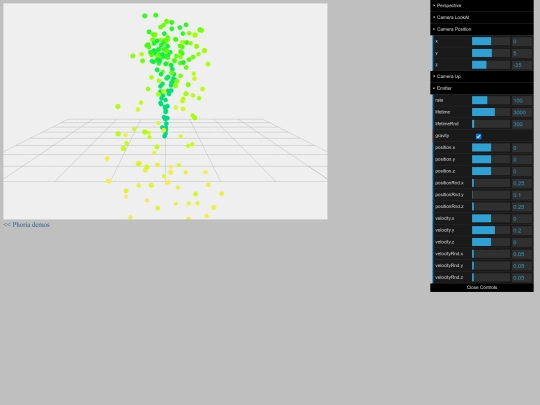Viewport: 540px width, 405px height.
Task: Click the velocityRnd.x value field
Action: pos(522,254)
